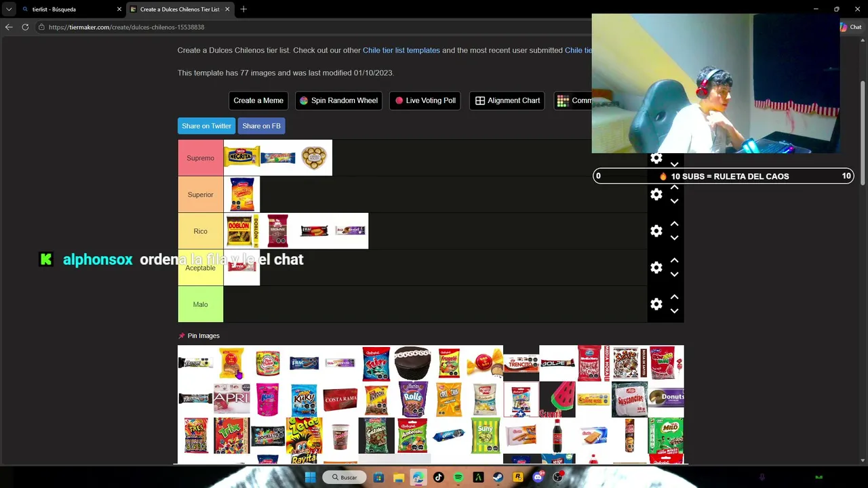Select the watermelon candy image

(557, 399)
